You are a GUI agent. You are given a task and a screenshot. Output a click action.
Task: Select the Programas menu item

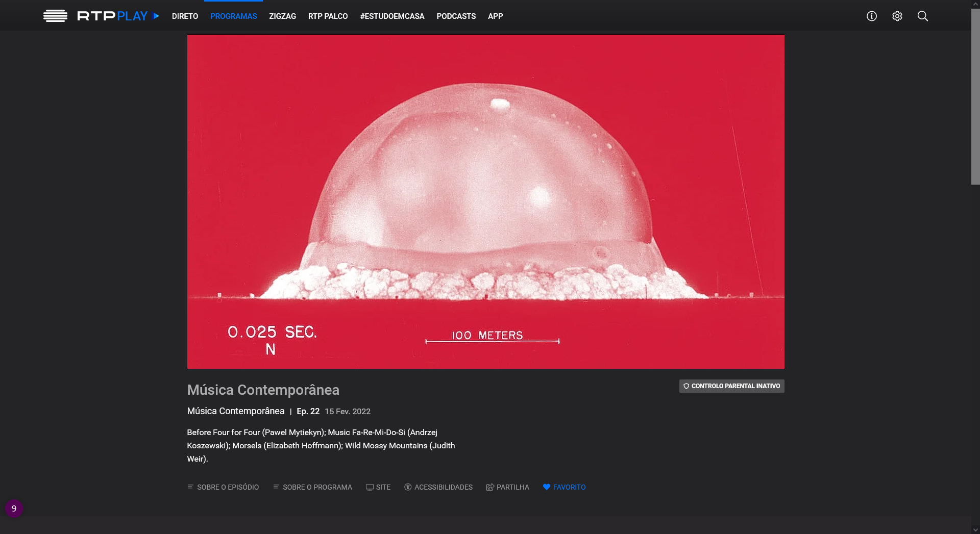coord(233,16)
